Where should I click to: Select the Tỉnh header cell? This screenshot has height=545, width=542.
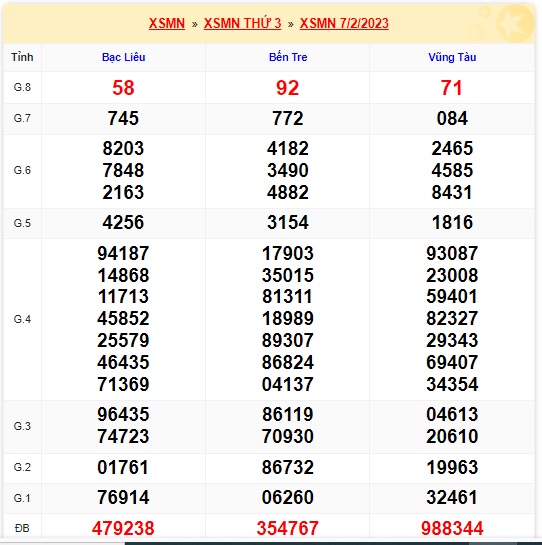tap(22, 57)
